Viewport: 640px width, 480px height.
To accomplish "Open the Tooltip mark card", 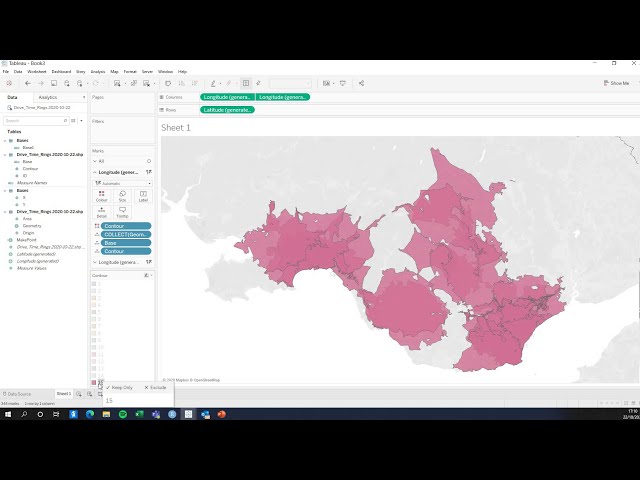I will [122, 212].
